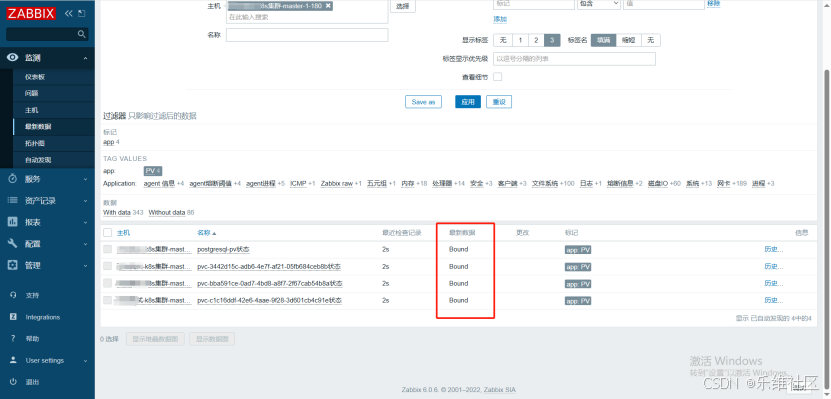The image size is (831, 399).
Task: Set 显示标签 to 2
Action: [536, 40]
